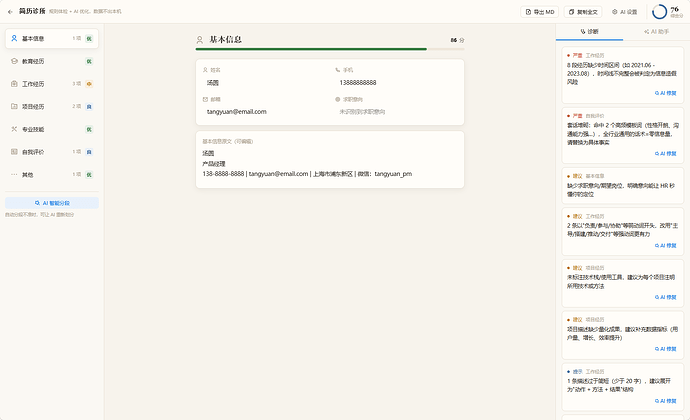Click the 76 overall score ring

click(x=659, y=12)
